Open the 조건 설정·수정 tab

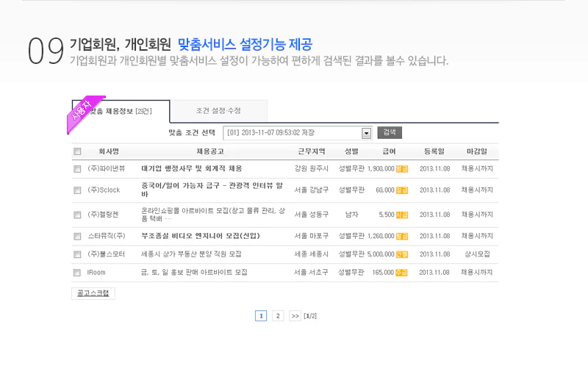coord(218,111)
